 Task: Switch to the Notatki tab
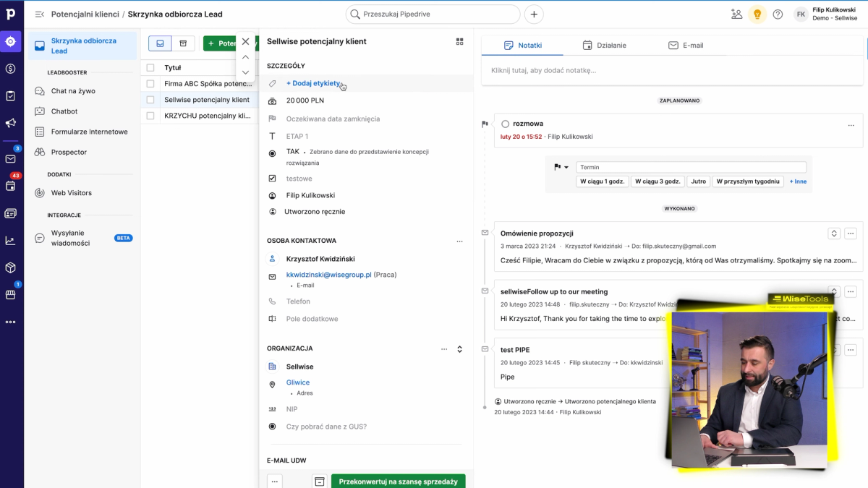tap(522, 45)
